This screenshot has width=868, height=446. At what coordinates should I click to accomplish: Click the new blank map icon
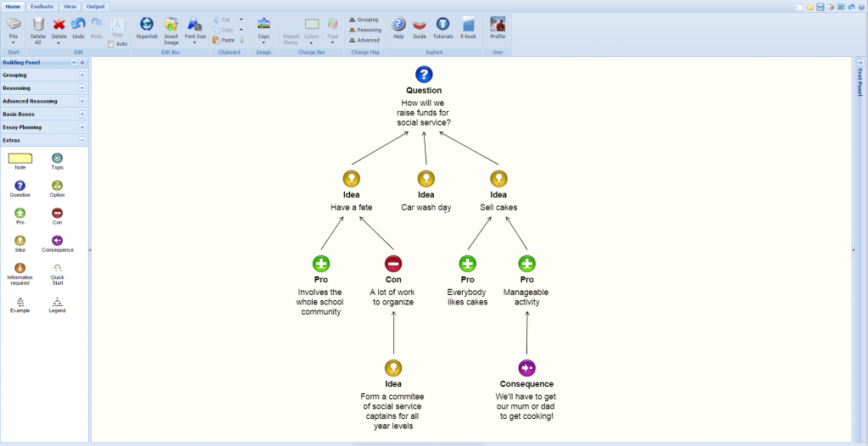tap(800, 7)
